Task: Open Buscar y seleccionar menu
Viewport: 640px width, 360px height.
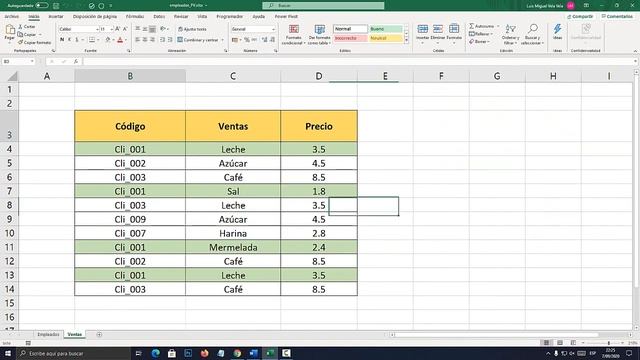Action: tap(532, 35)
